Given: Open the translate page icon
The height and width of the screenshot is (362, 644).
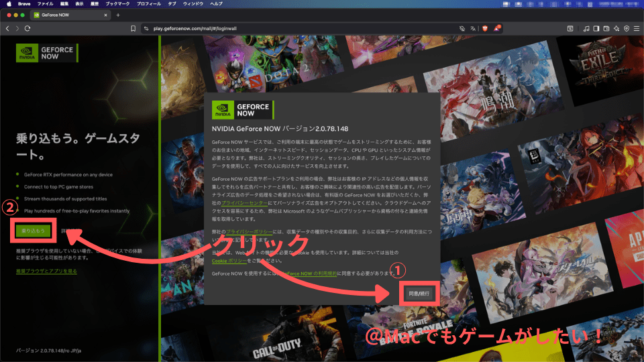Looking at the screenshot, I should pos(473,28).
